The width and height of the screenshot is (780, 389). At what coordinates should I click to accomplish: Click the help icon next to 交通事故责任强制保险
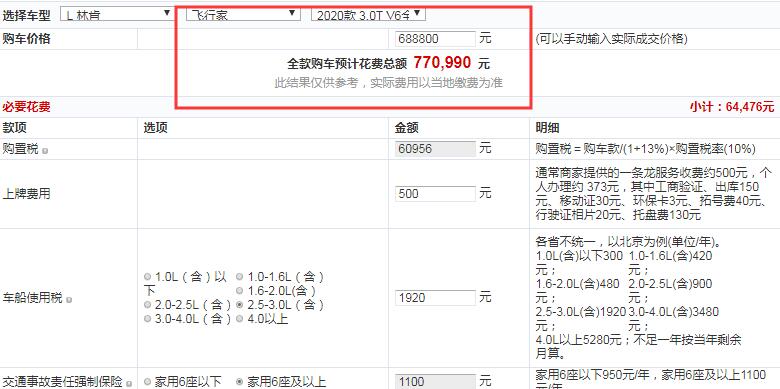click(x=129, y=384)
